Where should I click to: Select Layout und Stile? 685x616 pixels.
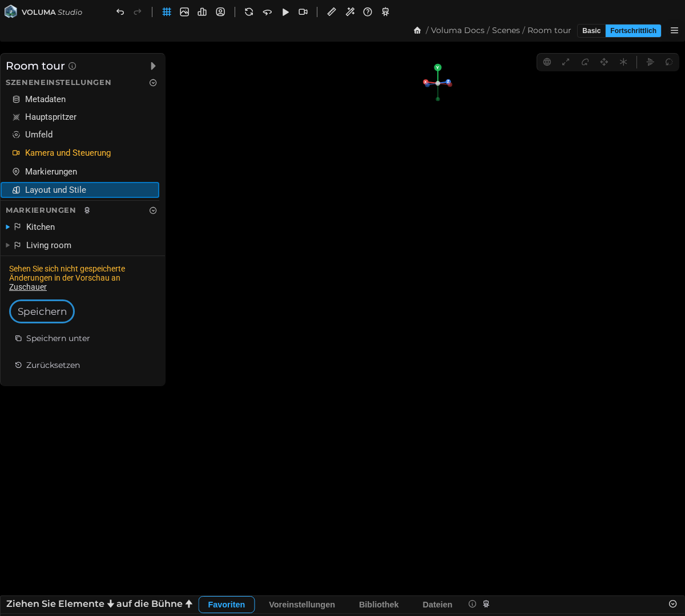click(80, 190)
